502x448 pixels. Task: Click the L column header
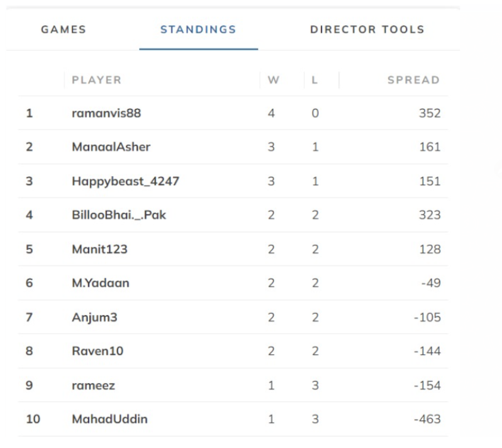(315, 80)
